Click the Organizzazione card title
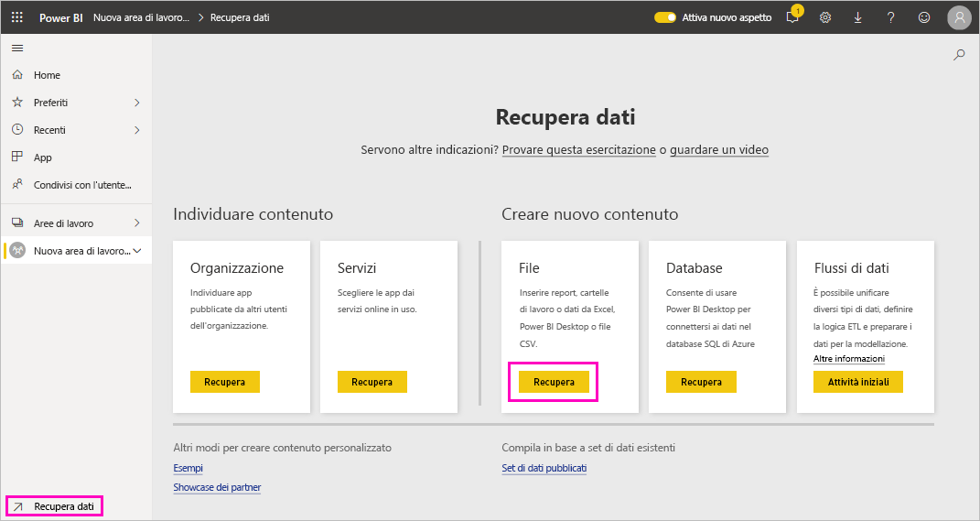The height and width of the screenshot is (521, 980). pos(237,268)
